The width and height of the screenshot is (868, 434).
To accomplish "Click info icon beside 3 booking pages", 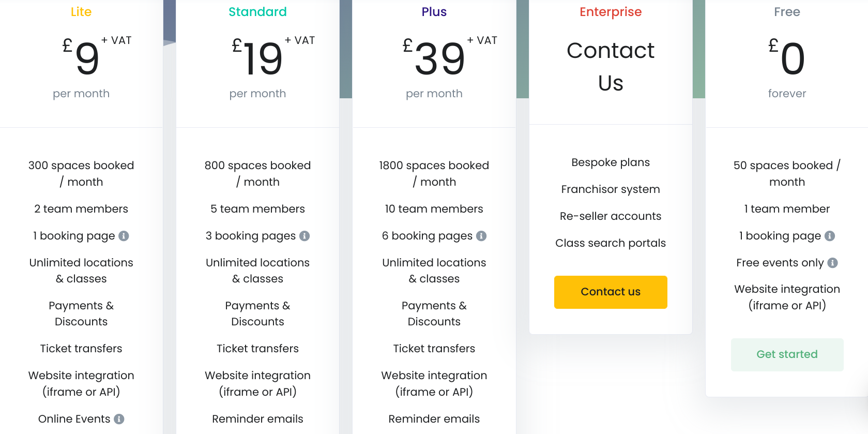I will (304, 236).
